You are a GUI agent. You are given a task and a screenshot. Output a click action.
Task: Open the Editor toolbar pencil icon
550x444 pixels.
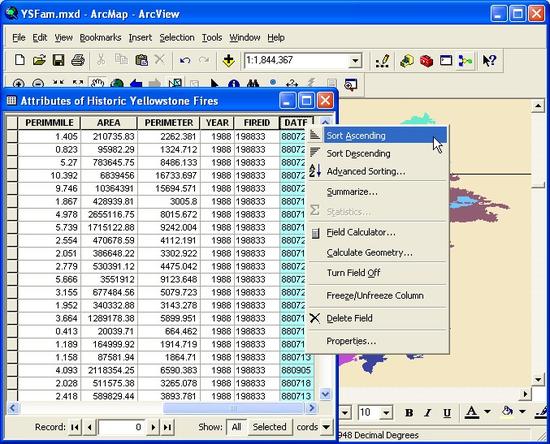tap(382, 61)
